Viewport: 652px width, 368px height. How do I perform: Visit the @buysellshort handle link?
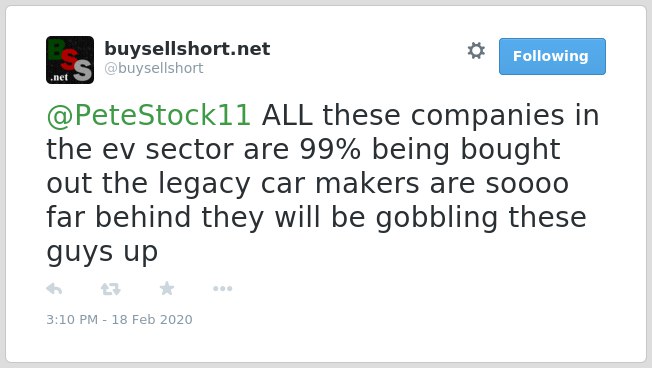pyautogui.click(x=154, y=68)
